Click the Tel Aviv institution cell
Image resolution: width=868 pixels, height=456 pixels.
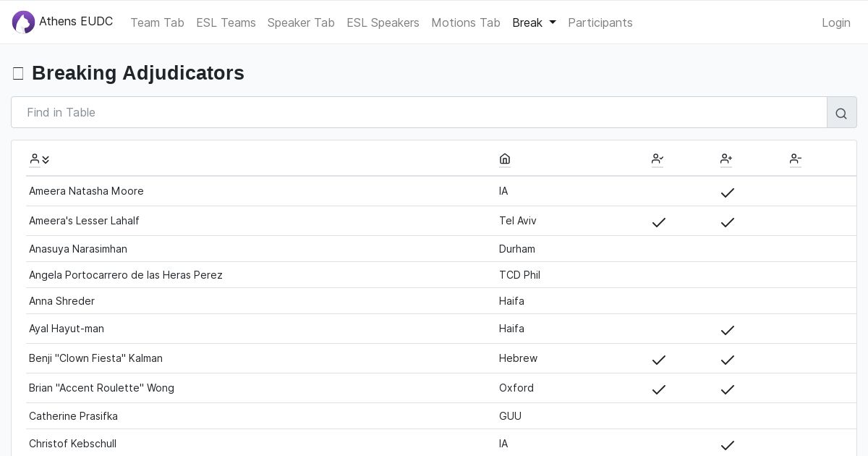point(518,221)
